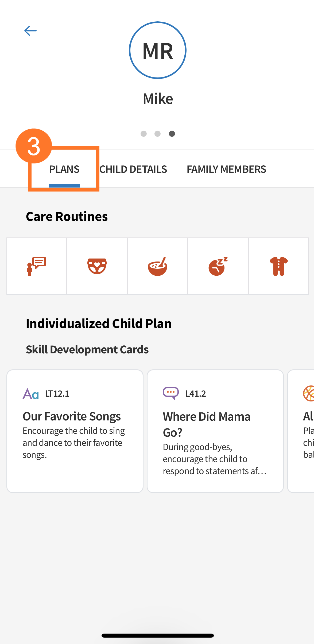Viewport: 314px width, 644px height.
Task: Click the back arrow
Action: (30, 30)
